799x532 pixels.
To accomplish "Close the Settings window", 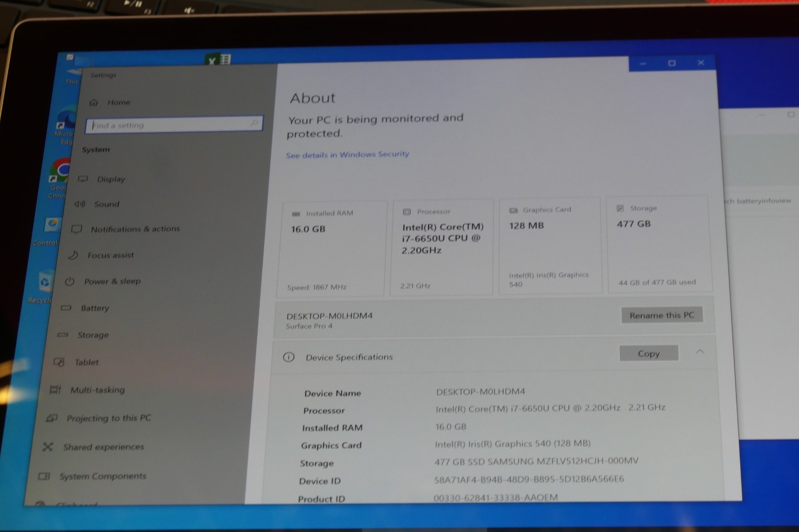I will [701, 62].
